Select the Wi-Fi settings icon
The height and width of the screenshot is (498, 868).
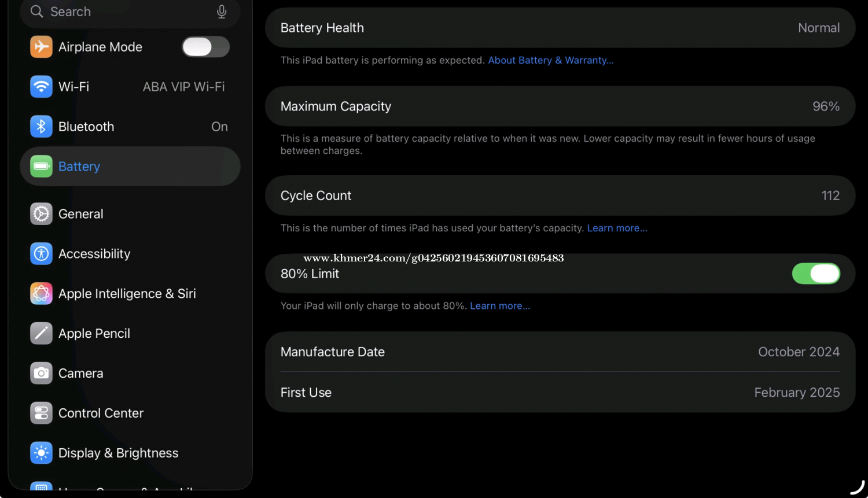tap(41, 87)
